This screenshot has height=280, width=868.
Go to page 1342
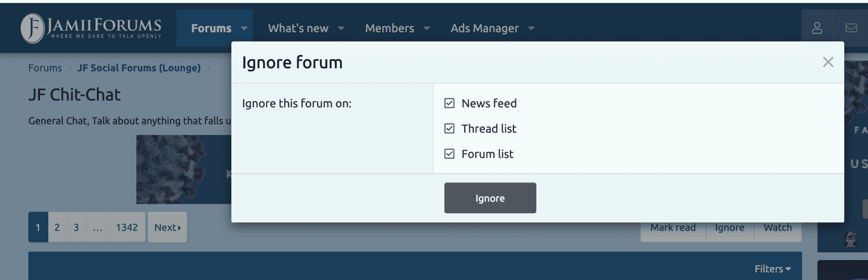(127, 227)
